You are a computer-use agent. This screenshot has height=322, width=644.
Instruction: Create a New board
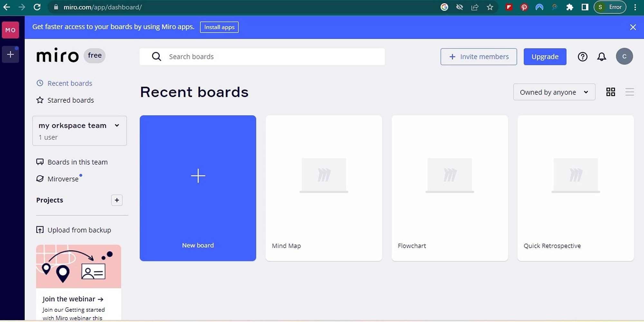point(198,188)
